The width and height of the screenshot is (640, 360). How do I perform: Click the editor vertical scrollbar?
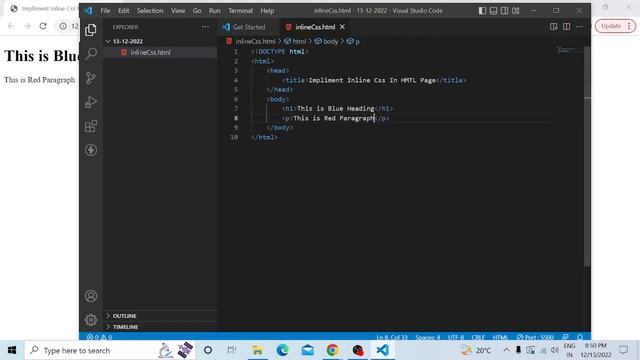587,156
